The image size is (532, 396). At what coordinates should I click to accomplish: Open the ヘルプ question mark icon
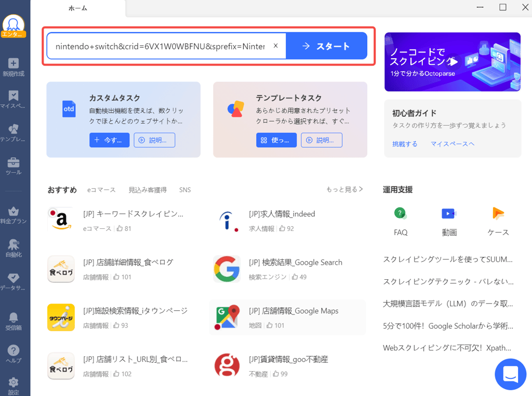click(x=13, y=350)
